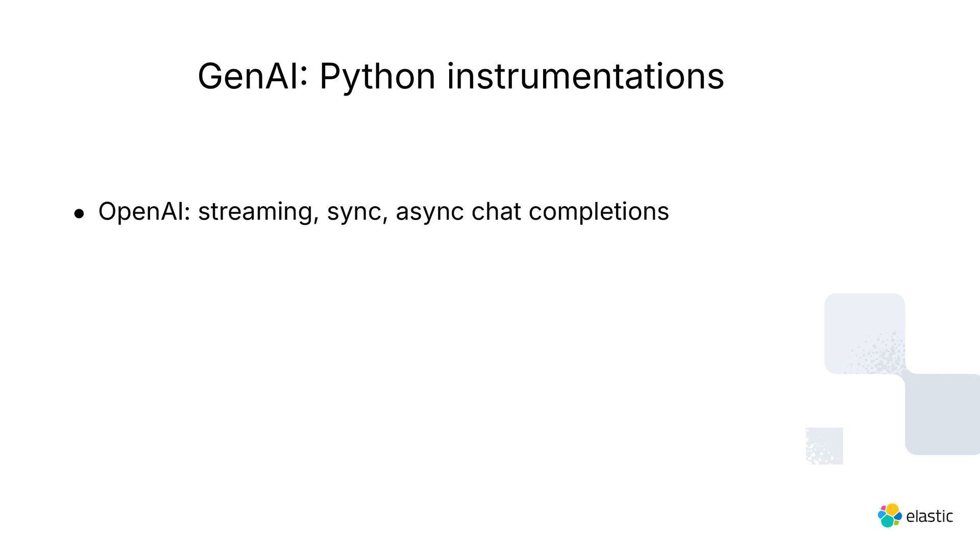Click the word "instrumentations" in the heading
The image size is (980, 551).
(586, 77)
